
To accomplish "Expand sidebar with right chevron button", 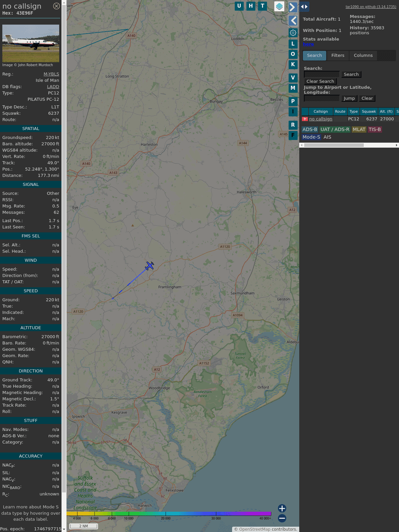I will 292,7.
